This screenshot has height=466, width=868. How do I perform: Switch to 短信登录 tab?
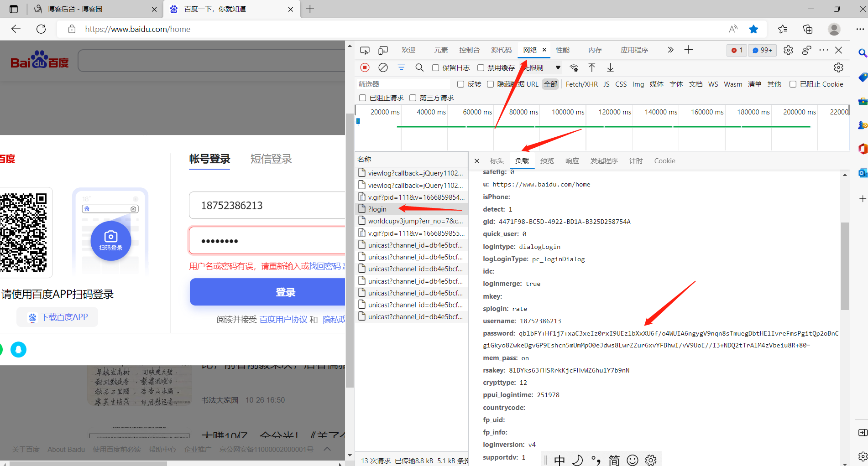coord(271,159)
